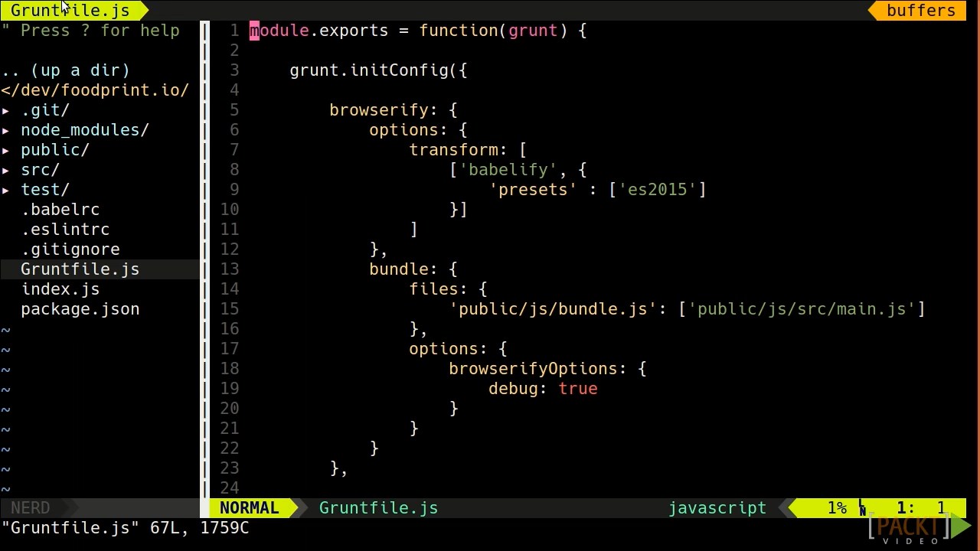
Task: Expand the .git/ folder arrow
Action: click(x=6, y=110)
